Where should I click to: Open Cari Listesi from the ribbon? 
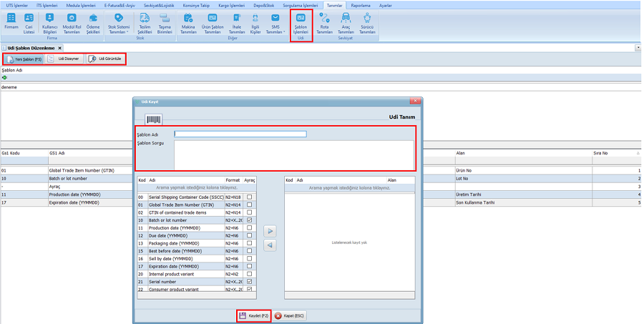29,24
